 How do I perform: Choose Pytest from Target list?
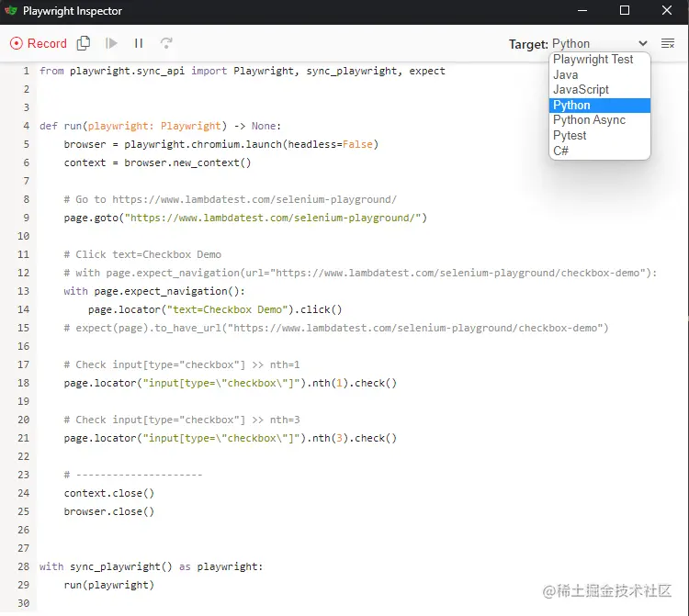(x=599, y=135)
